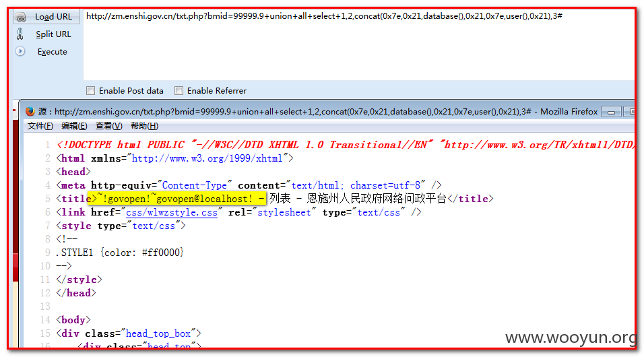Open the 文件(F) menu

pyautogui.click(x=40, y=126)
